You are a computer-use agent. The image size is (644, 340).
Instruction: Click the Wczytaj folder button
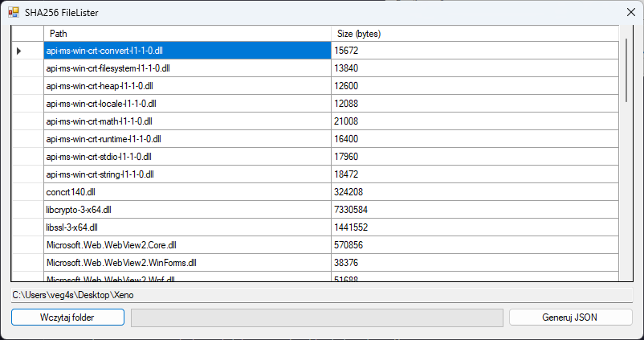67,317
